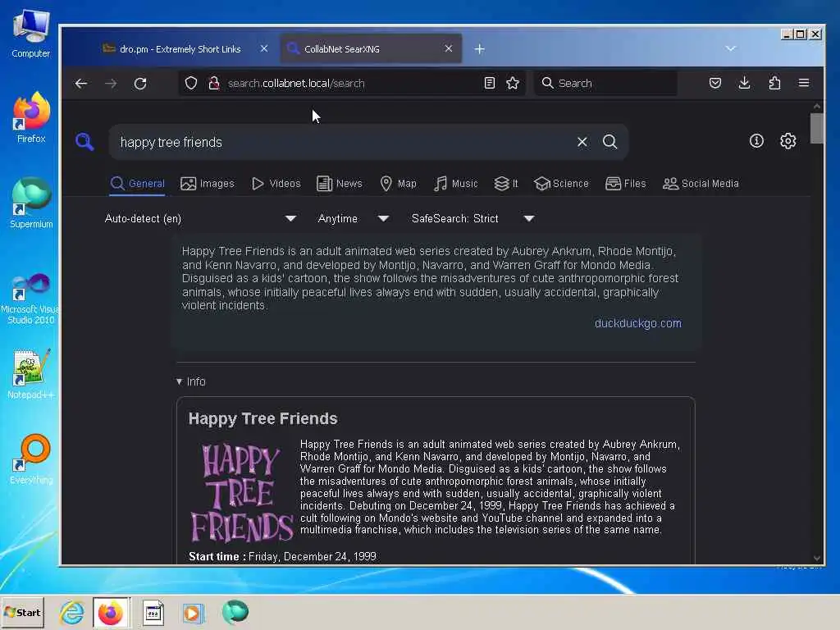Click the happy tree friends search field

[x=343, y=142]
